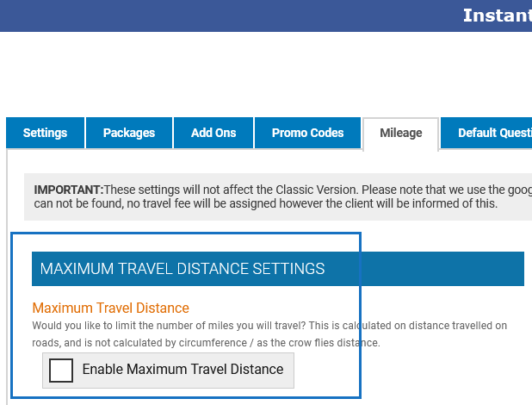Click the Enable Maximum Travel Distance label
The width and height of the screenshot is (532, 405).
(182, 370)
